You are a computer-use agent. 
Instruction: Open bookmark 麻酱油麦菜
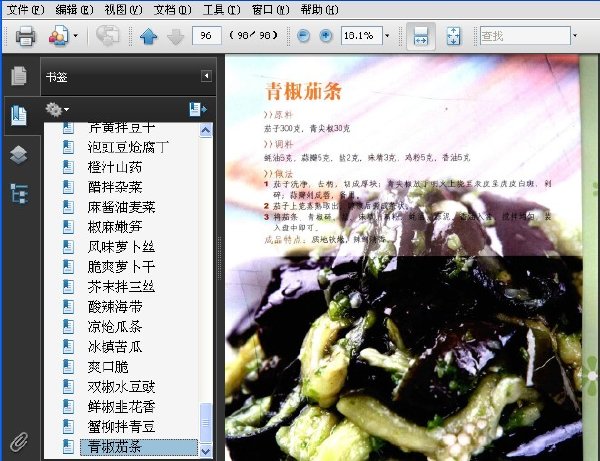coord(121,207)
